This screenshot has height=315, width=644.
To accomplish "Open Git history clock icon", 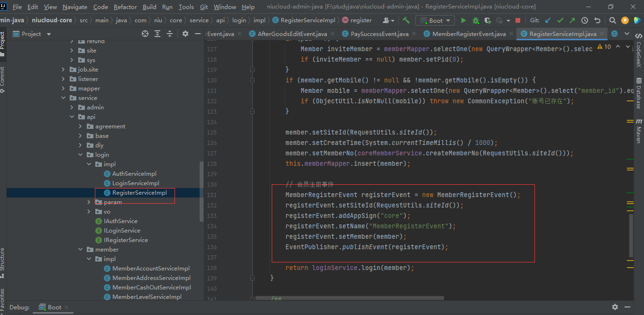I will (585, 20).
